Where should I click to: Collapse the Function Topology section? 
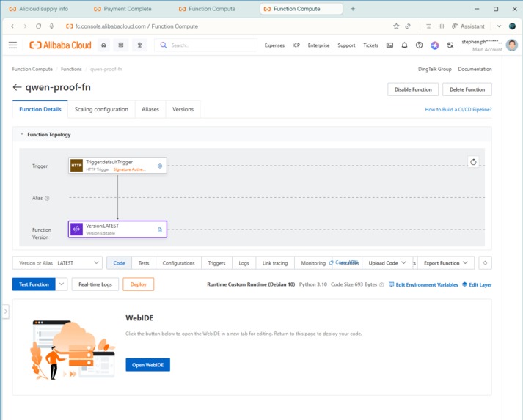click(22, 134)
